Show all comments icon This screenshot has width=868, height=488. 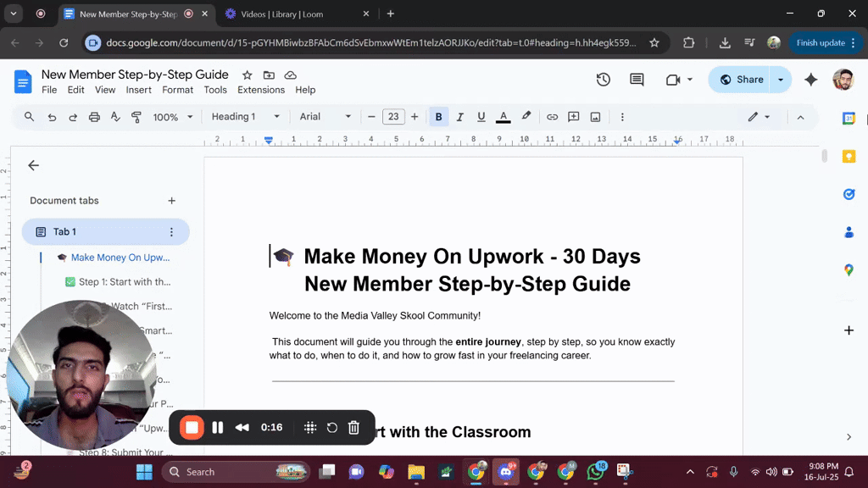pos(637,80)
